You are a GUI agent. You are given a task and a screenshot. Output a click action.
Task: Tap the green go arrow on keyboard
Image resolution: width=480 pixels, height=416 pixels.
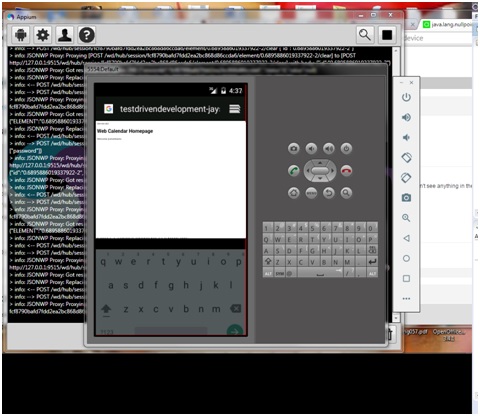click(x=235, y=331)
